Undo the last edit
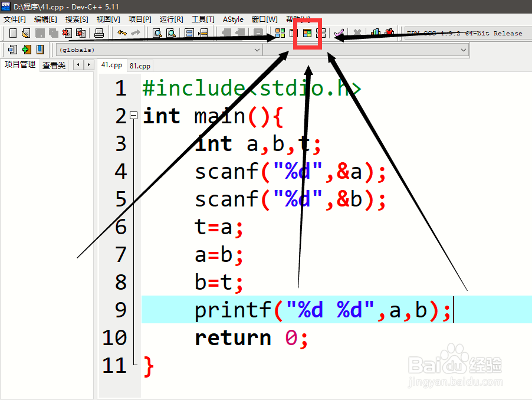532x400 pixels. tap(122, 32)
